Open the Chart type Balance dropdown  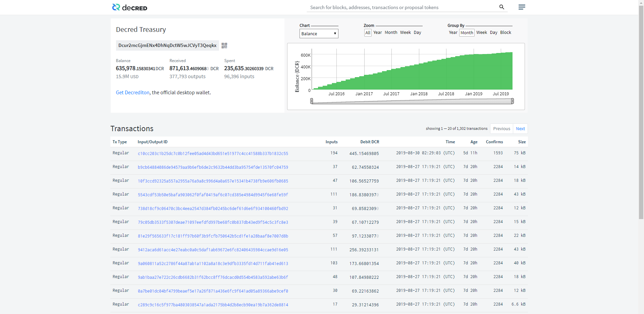(319, 34)
